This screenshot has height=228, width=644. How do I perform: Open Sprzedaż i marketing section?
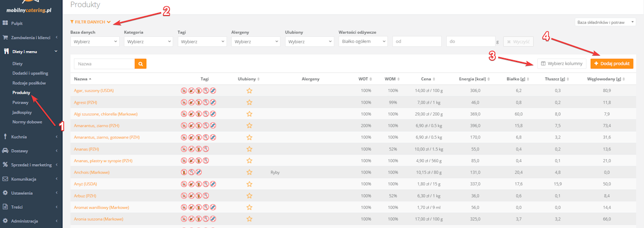click(31, 165)
